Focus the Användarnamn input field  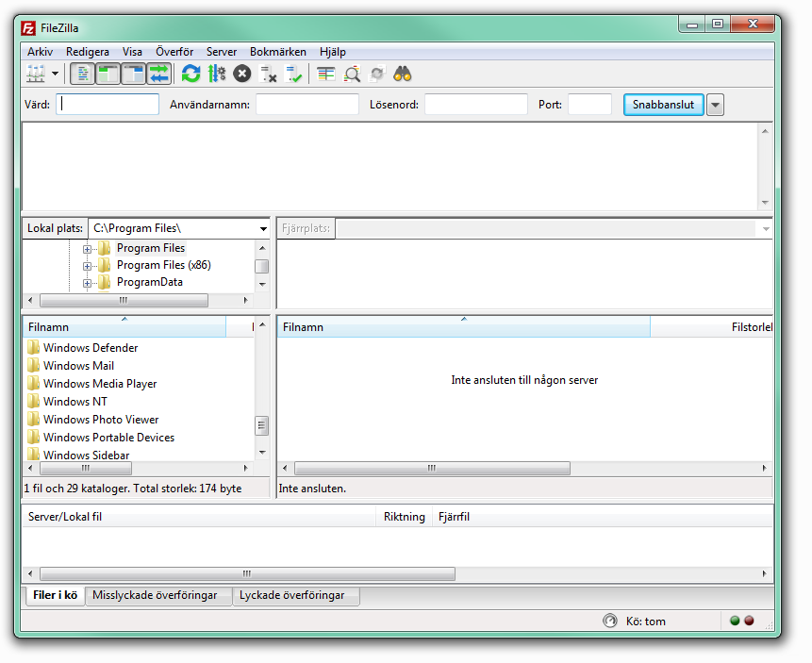point(307,104)
